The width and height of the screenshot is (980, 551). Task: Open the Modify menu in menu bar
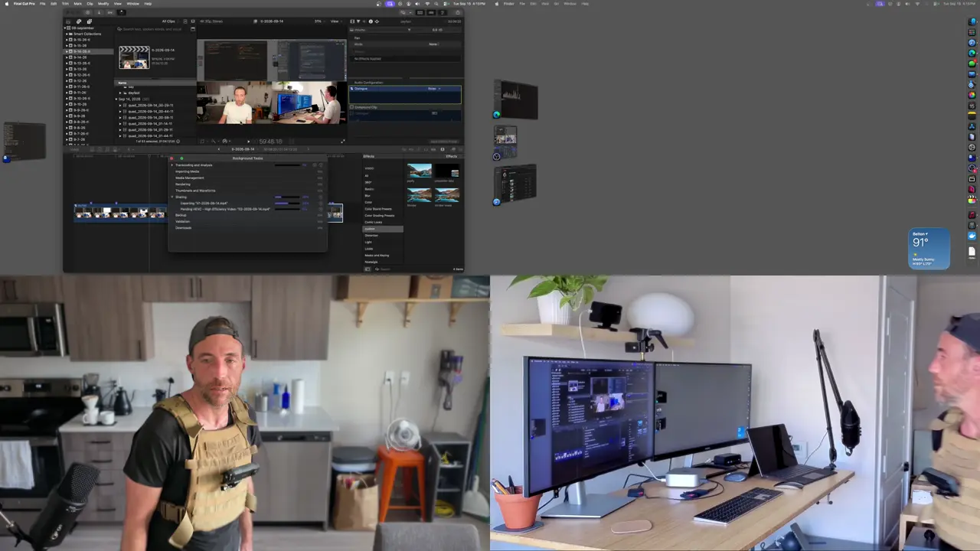click(103, 4)
